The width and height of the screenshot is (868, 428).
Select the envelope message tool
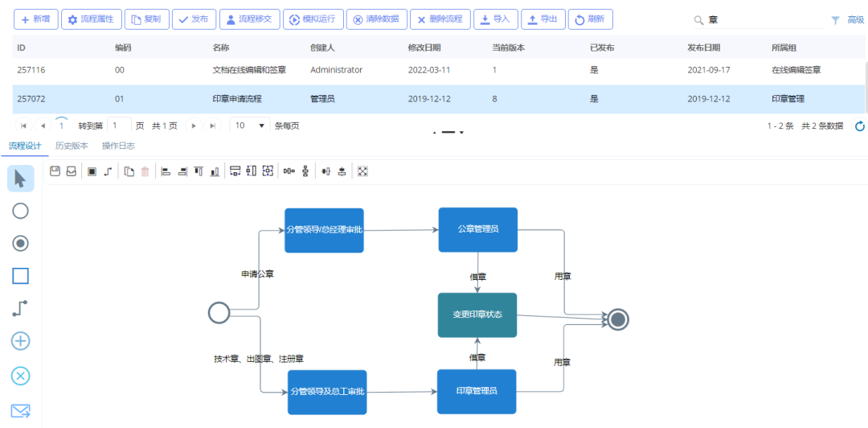tap(20, 411)
